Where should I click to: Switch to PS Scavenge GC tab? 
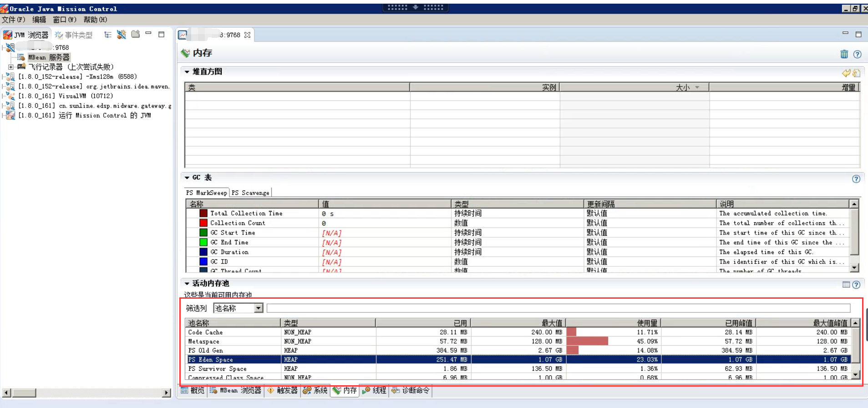pyautogui.click(x=250, y=193)
